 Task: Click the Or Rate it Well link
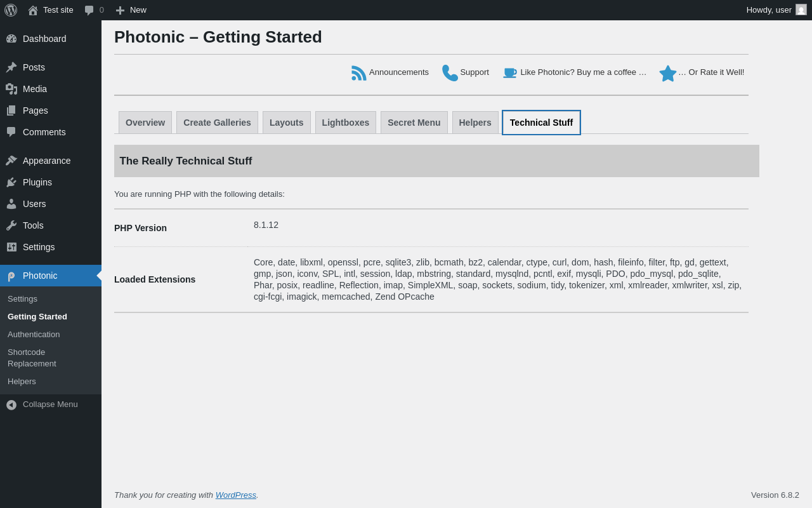click(x=711, y=72)
